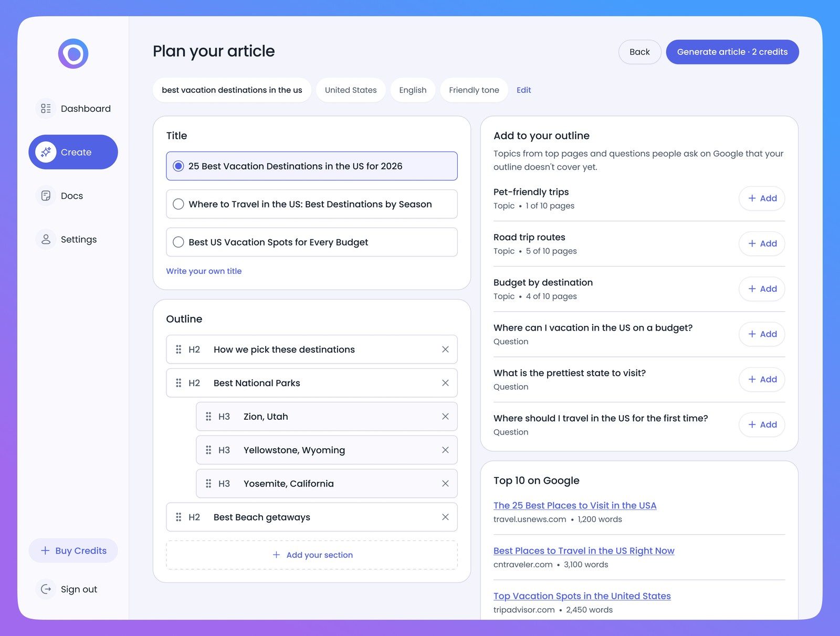The height and width of the screenshot is (636, 840).
Task: Click the 'best vacation destinations in the us' keyword chip
Action: [x=232, y=90]
